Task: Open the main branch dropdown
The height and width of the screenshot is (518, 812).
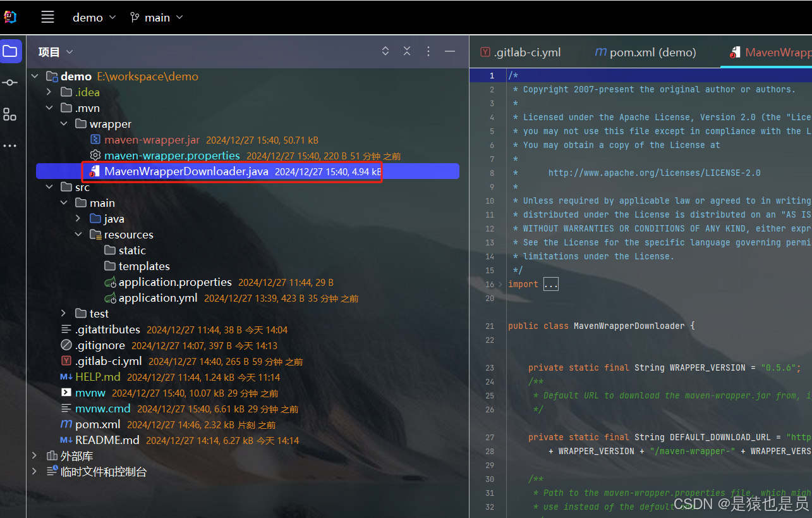Action: tap(156, 18)
